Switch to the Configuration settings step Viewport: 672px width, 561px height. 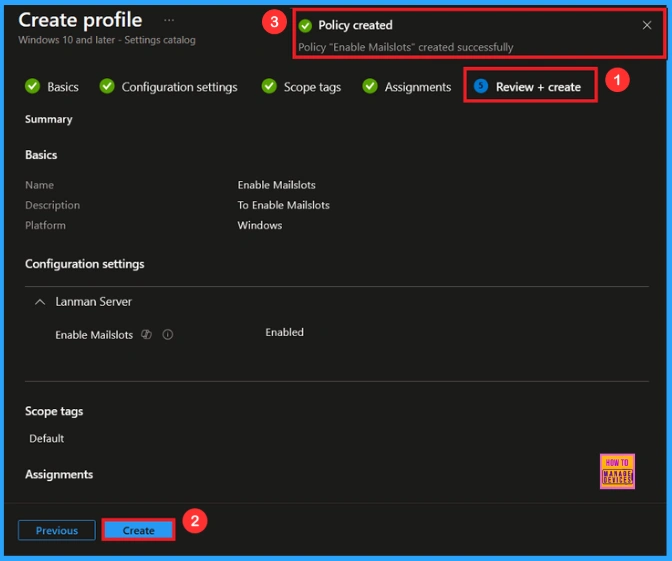point(179,87)
